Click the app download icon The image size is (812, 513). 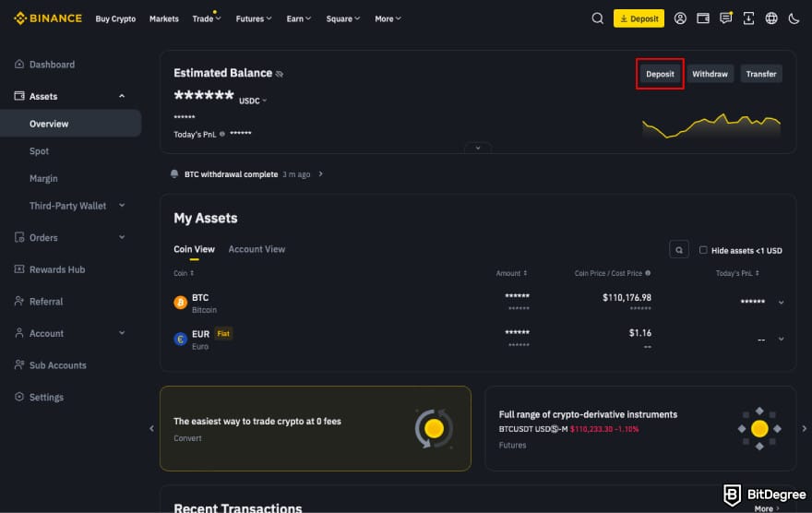tap(748, 18)
